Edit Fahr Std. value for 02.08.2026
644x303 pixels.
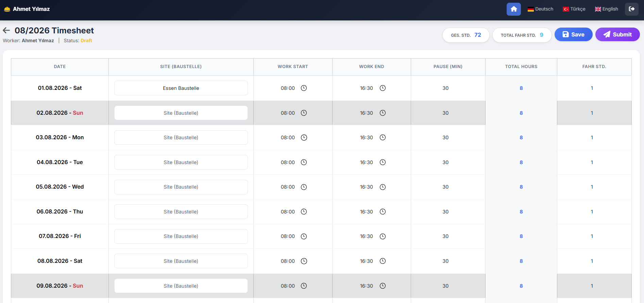pos(592,113)
